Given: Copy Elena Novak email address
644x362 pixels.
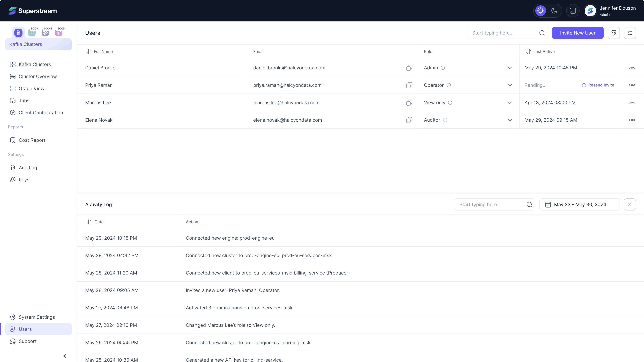Looking at the screenshot, I should (x=409, y=120).
